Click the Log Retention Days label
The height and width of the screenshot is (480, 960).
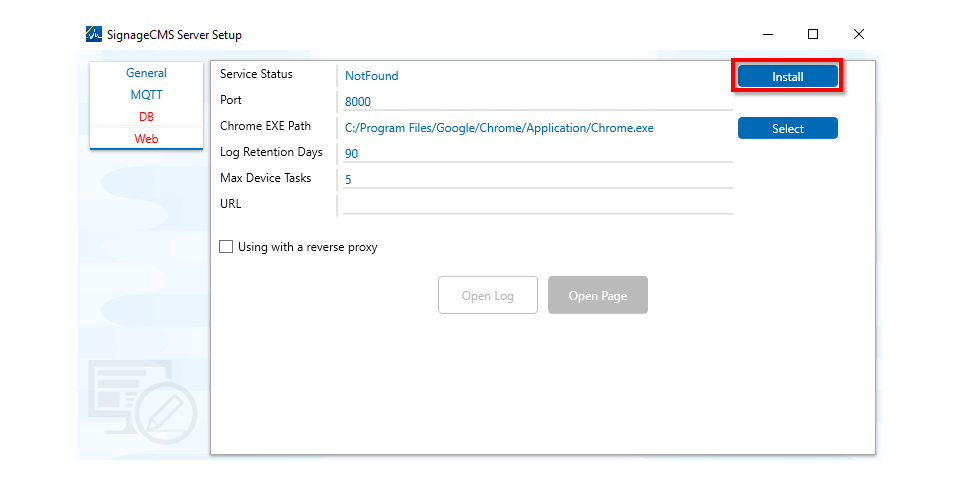point(271,152)
